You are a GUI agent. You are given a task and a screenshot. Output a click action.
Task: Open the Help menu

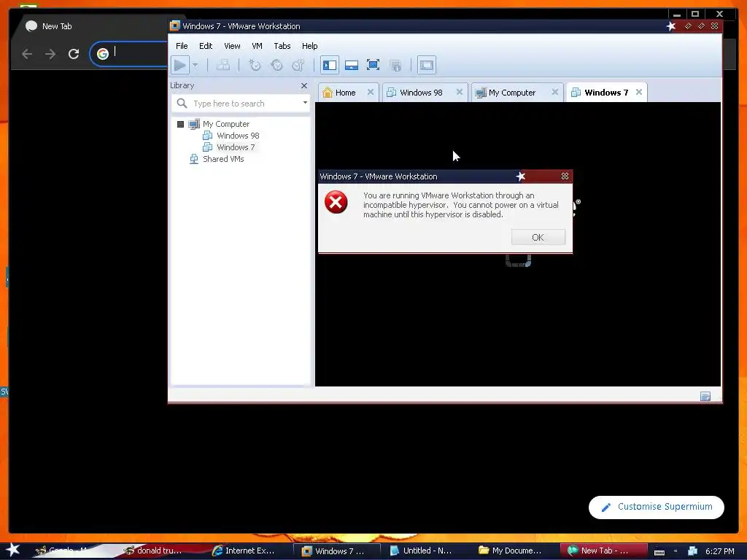point(309,46)
